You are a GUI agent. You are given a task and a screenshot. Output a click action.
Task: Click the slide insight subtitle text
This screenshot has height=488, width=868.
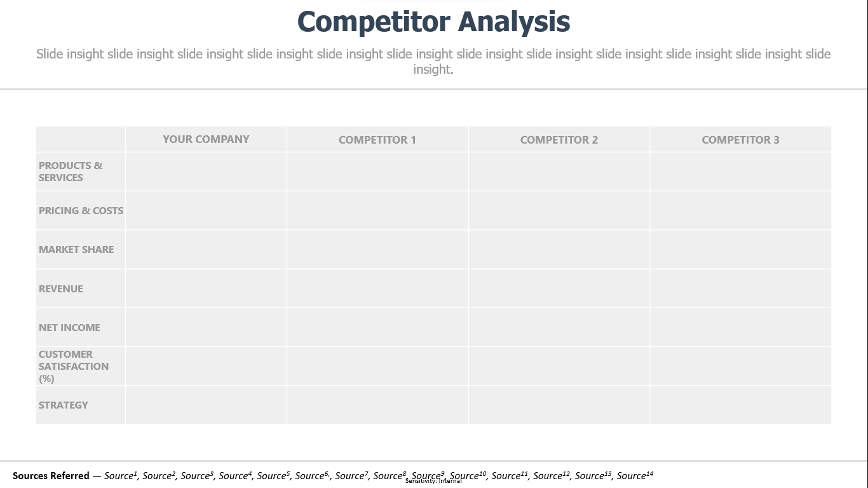point(433,62)
